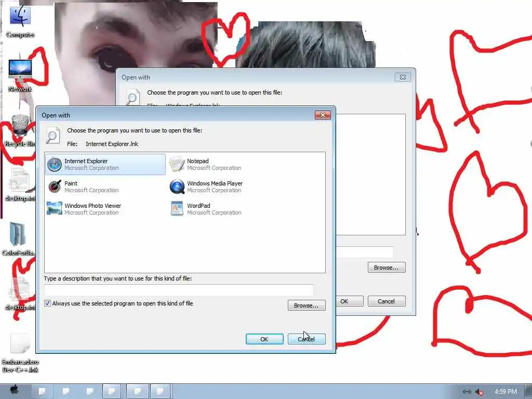Screen dimensions: 532x399
Task: Cancel the front Open with dialog
Action: tap(307, 339)
